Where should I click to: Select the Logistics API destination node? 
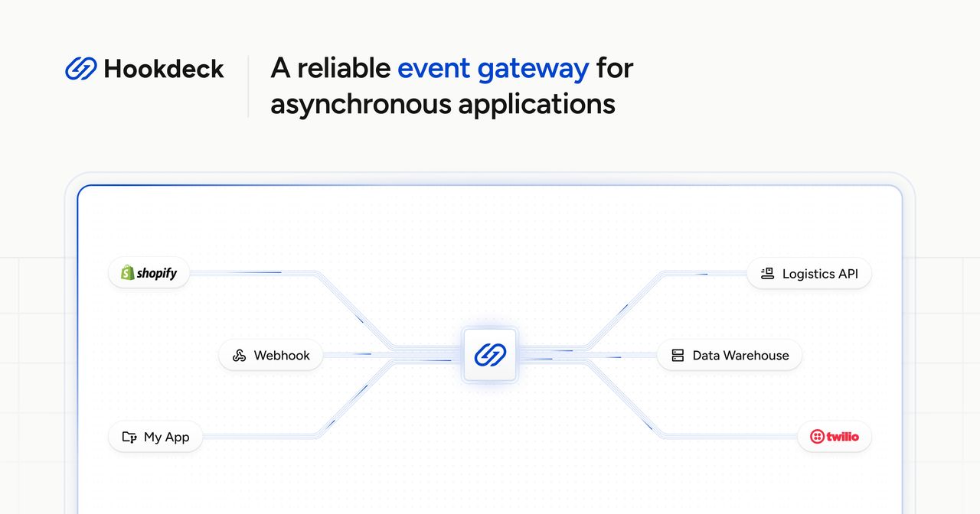[x=809, y=273]
